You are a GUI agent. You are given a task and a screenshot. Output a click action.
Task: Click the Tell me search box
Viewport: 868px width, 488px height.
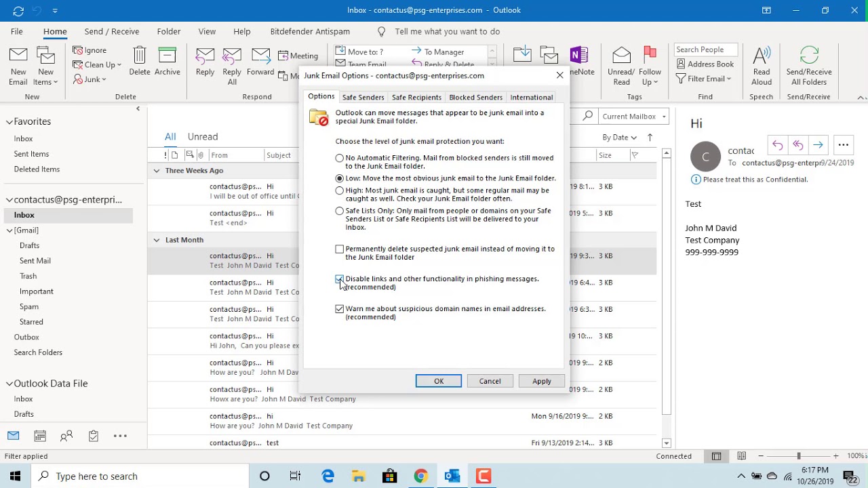click(x=447, y=31)
